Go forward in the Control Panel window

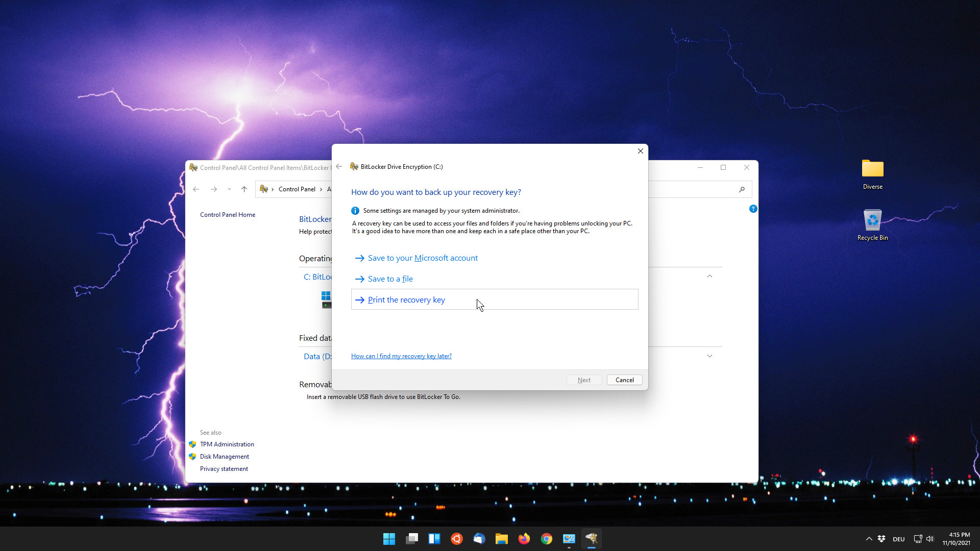click(214, 189)
